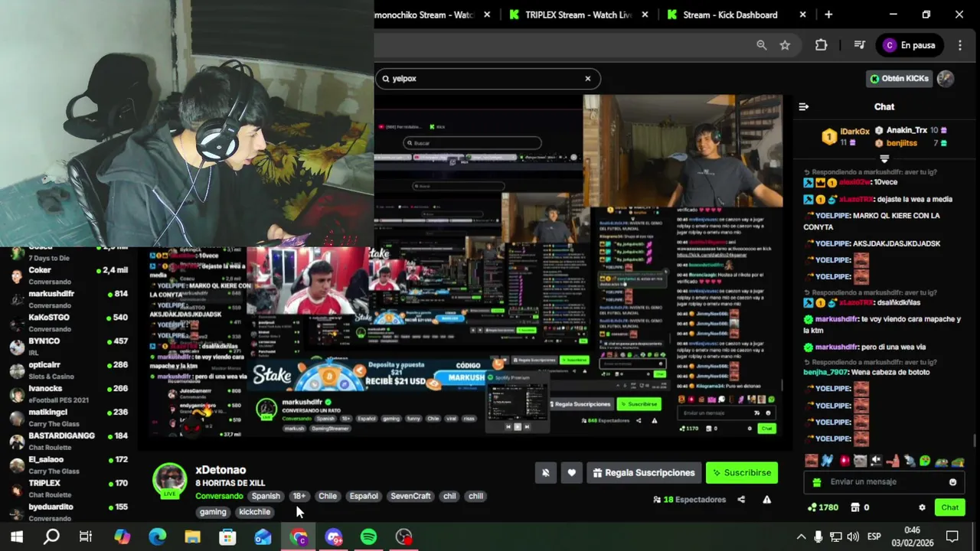
Task: Insert the green heart-eyes emote
Action: [925, 461]
